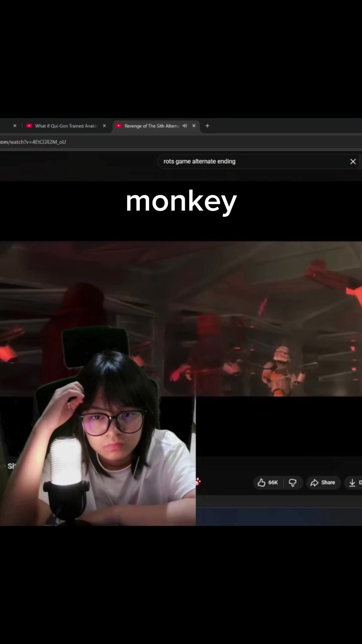Dislike the video with thumbs down icon
This screenshot has height=644, width=362.
tap(293, 483)
